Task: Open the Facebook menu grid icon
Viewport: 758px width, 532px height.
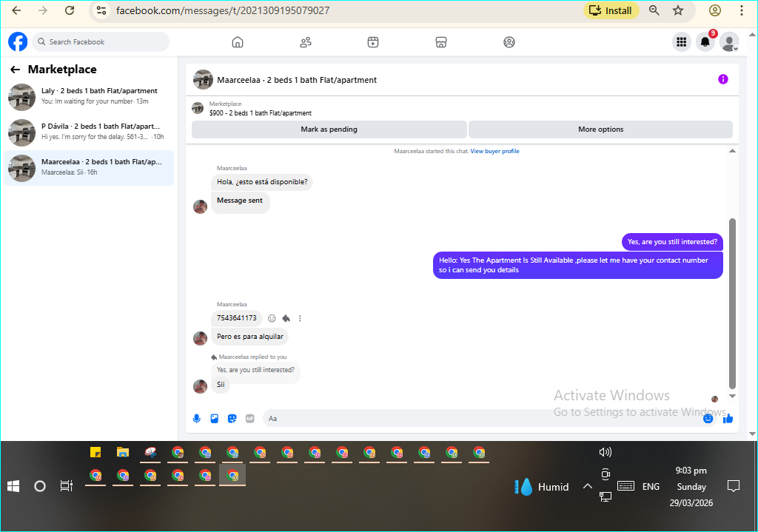Action: pos(682,42)
